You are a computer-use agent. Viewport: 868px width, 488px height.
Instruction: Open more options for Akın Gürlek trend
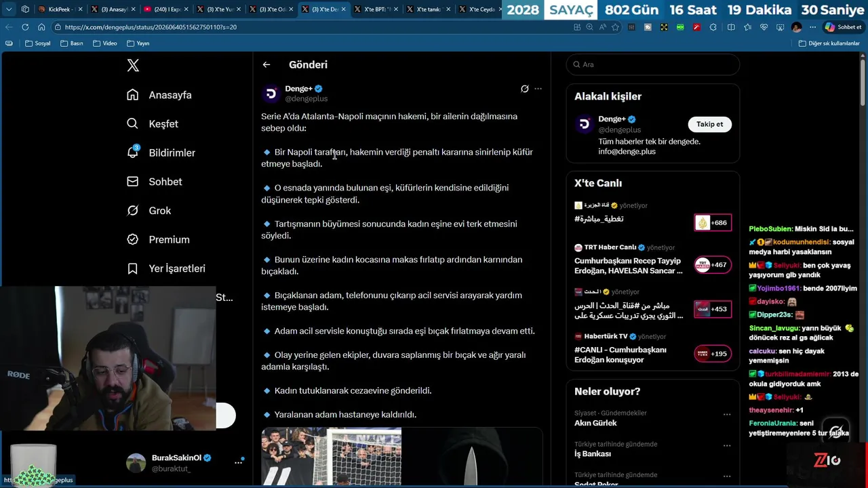point(727,414)
